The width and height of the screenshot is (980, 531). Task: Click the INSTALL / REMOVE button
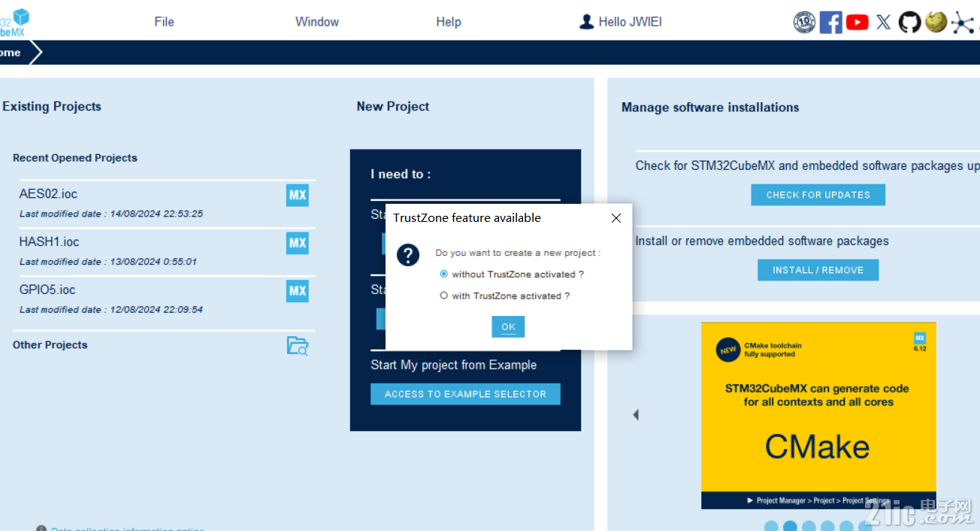pos(818,270)
